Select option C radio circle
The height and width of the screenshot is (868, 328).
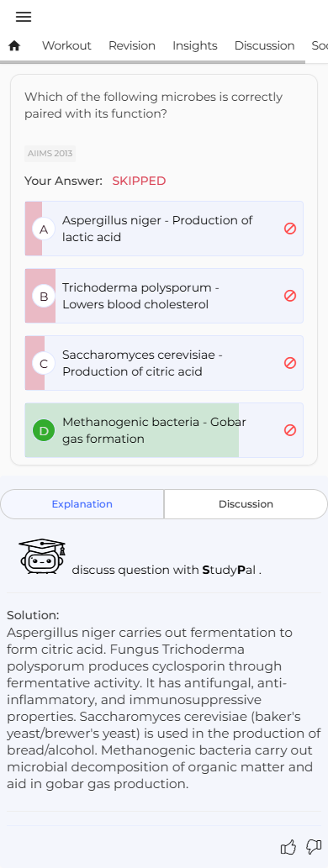44,363
